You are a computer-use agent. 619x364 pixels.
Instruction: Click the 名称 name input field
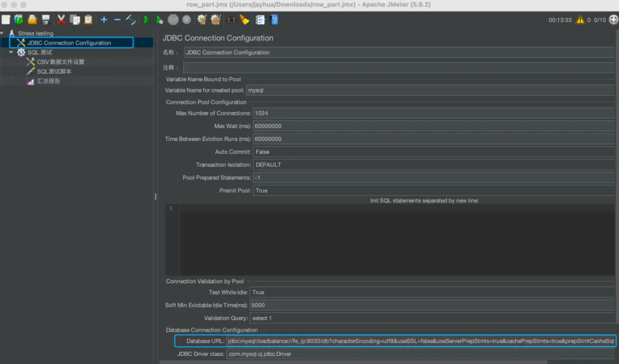click(x=399, y=53)
